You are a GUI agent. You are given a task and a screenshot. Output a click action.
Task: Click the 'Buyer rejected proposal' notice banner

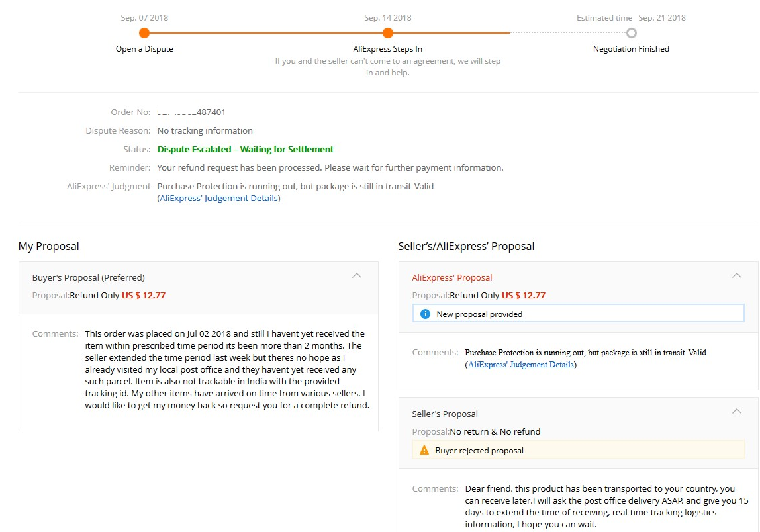[x=578, y=450]
